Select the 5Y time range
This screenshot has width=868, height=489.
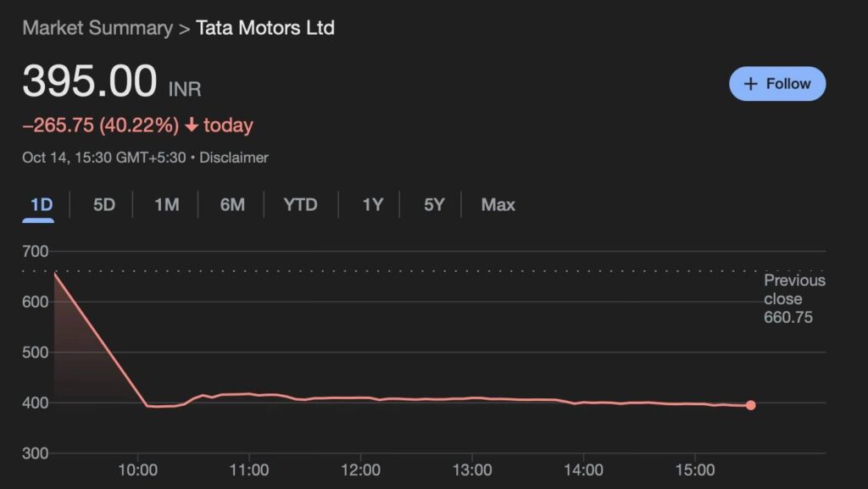(432, 204)
